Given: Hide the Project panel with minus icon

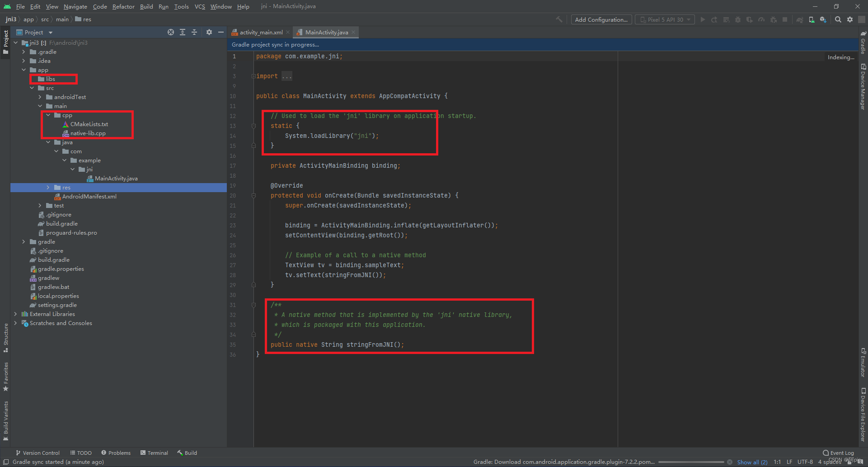Looking at the screenshot, I should [221, 32].
